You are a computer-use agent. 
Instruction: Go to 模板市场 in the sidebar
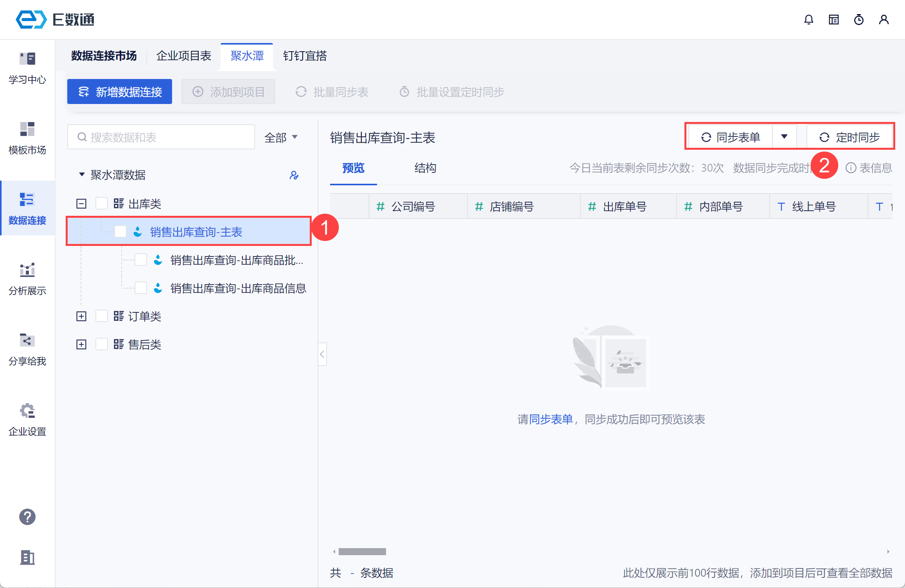(27, 138)
